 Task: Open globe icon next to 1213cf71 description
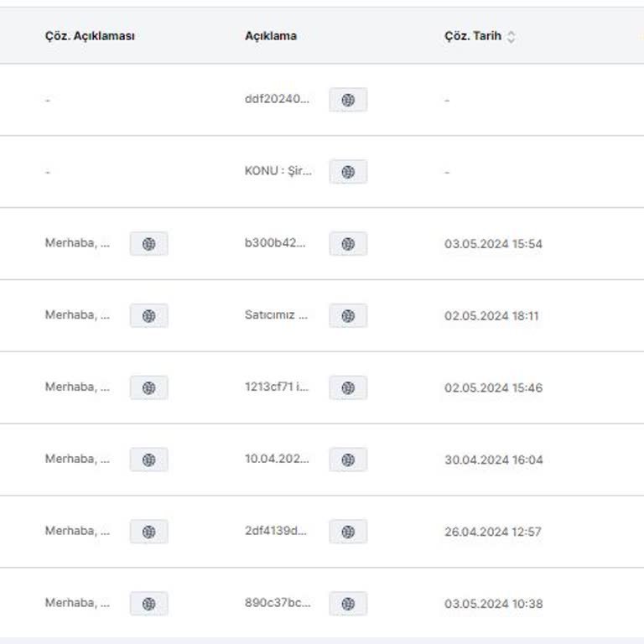tap(348, 388)
